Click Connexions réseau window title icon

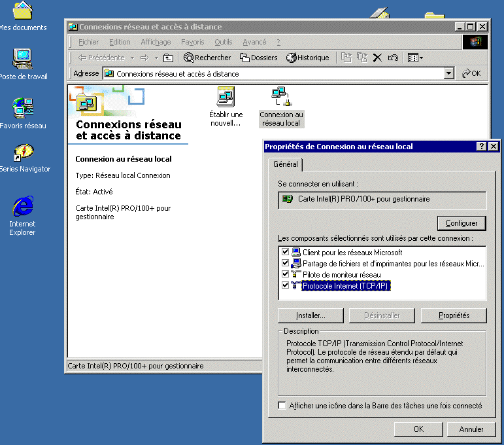click(x=73, y=27)
